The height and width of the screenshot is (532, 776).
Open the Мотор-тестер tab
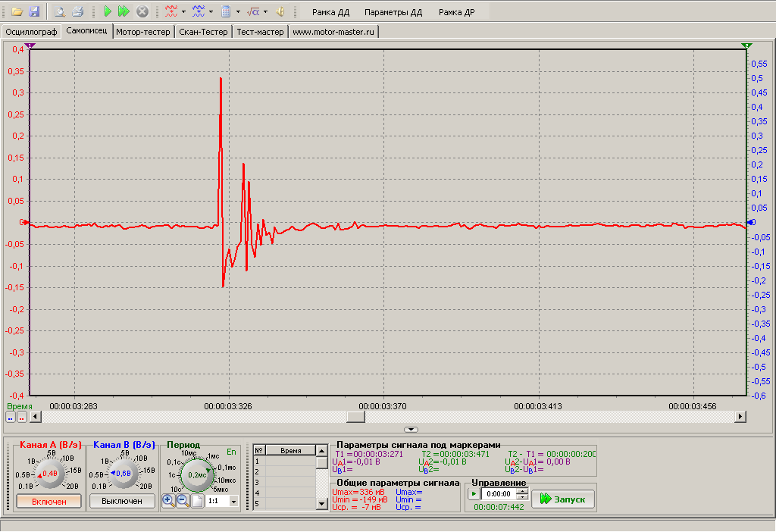click(x=143, y=32)
